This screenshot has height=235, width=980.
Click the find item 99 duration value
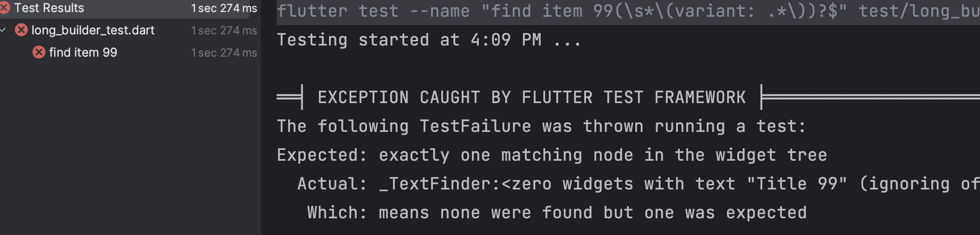pyautogui.click(x=224, y=52)
